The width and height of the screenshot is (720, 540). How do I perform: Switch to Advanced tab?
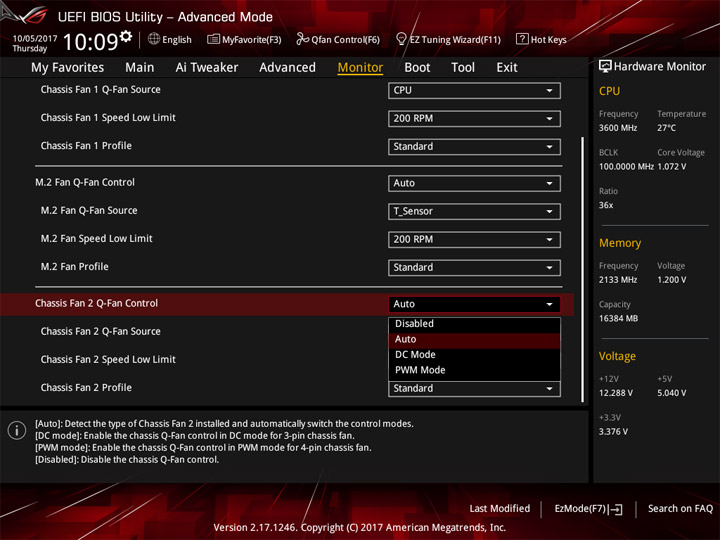tap(287, 68)
